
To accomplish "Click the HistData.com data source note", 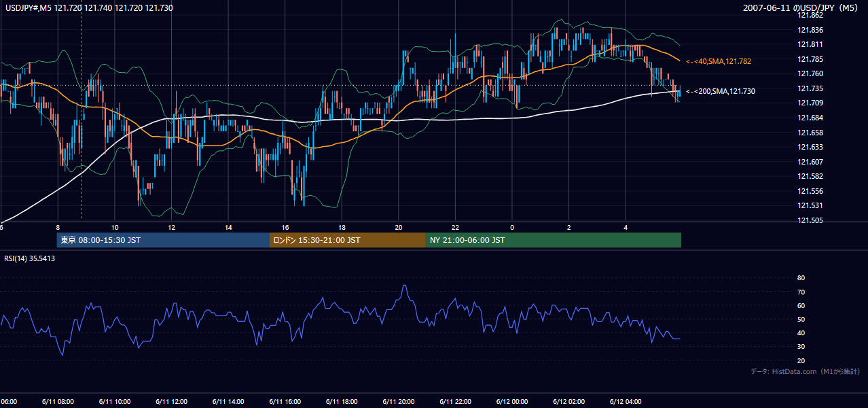I will point(806,371).
